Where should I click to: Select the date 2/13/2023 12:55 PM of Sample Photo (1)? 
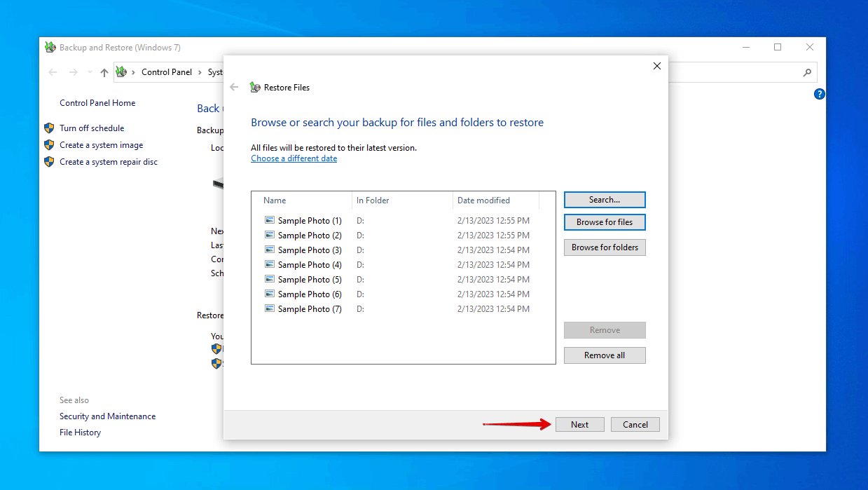[493, 220]
